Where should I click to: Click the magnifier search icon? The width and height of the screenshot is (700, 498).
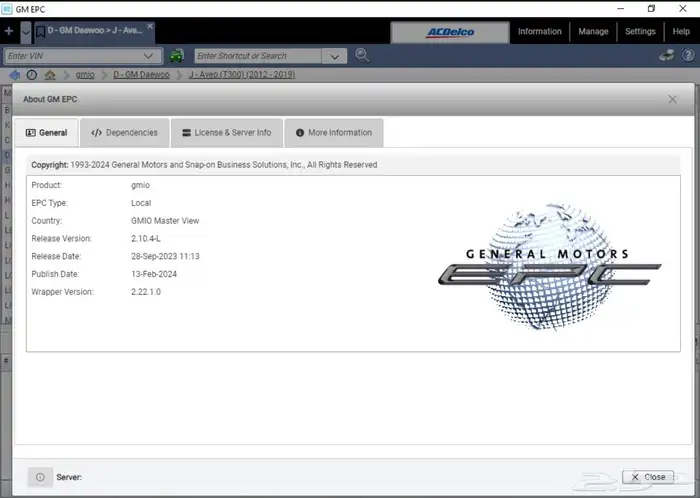point(362,56)
